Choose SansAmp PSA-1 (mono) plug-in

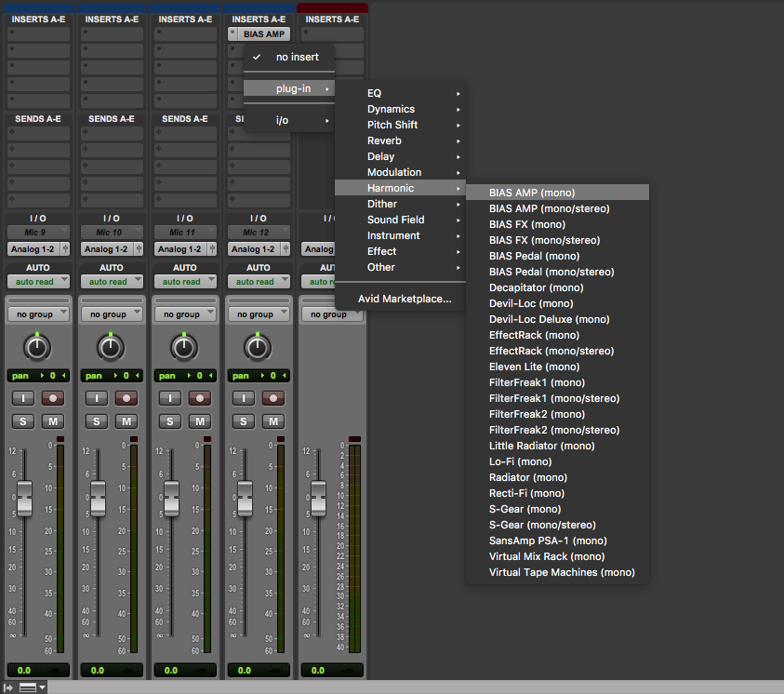557,541
